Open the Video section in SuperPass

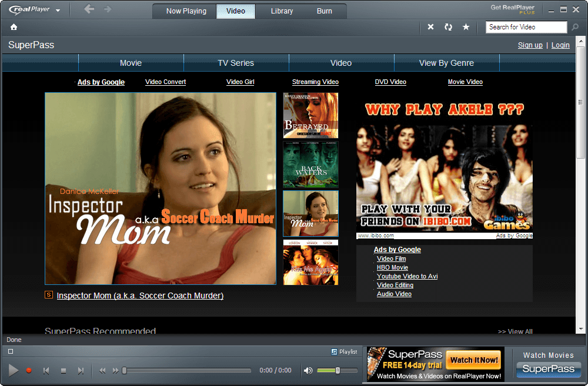point(341,63)
